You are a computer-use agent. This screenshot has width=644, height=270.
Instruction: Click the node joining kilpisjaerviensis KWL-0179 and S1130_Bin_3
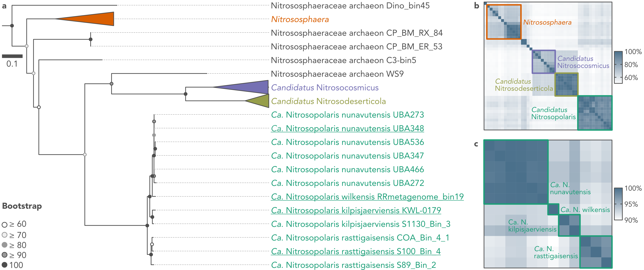[x=152, y=217]
